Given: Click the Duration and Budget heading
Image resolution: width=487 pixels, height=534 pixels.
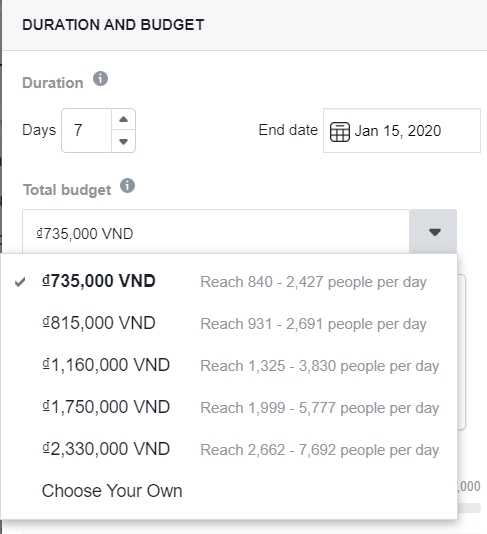Looking at the screenshot, I should pos(113,25).
